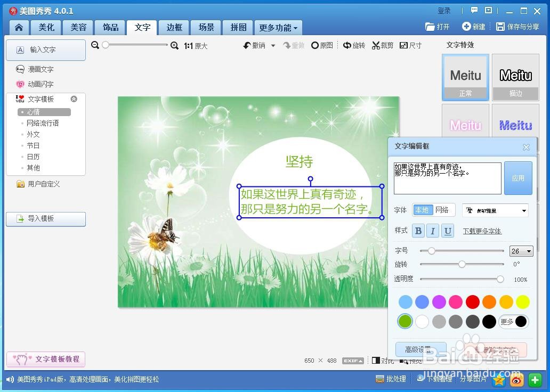
Task: Expand the 更多功能 dropdown menu
Action: coord(279,27)
